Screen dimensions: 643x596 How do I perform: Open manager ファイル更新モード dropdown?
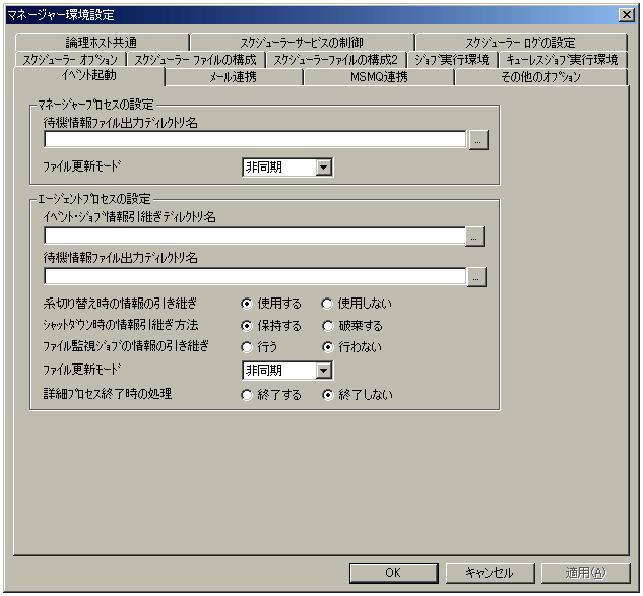click(324, 167)
